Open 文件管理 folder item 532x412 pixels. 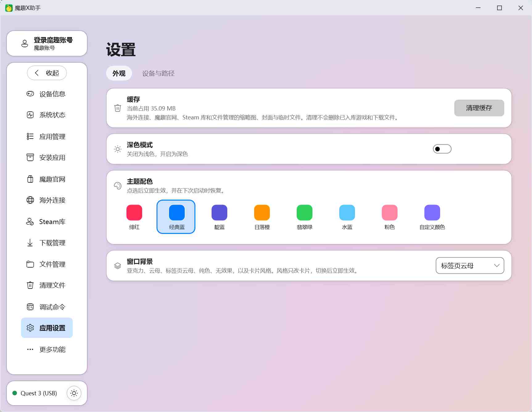47,264
